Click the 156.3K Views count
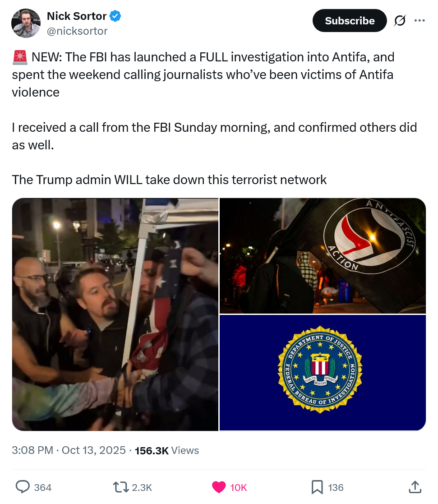438x504 pixels. pos(166,450)
